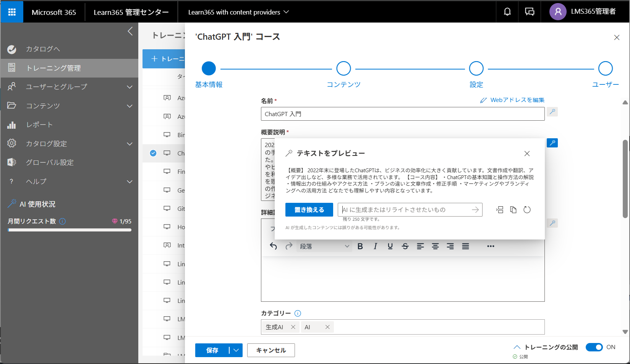
Task: Close the テキストをプレビュー popup
Action: 527,154
